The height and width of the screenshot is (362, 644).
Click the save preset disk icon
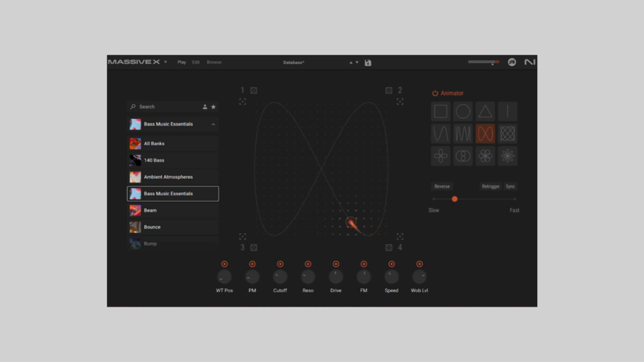tap(367, 62)
